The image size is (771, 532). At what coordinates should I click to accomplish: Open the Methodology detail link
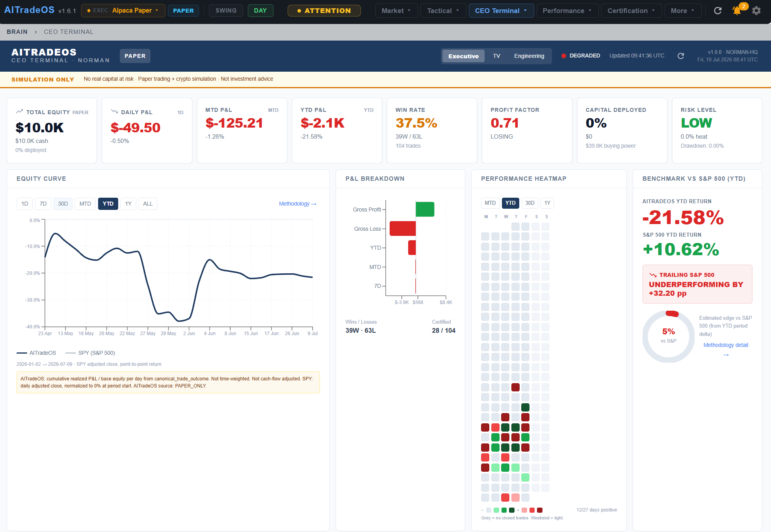[726, 345]
